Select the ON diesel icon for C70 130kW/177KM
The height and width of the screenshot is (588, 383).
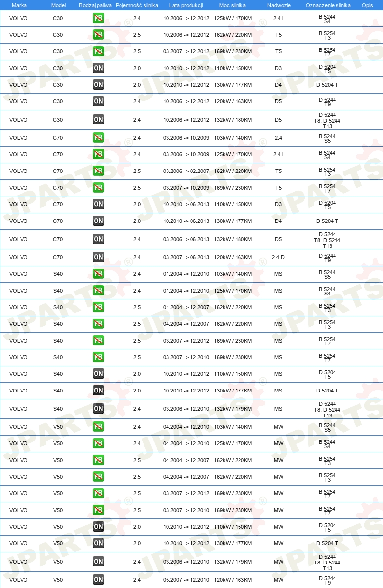pos(98,221)
